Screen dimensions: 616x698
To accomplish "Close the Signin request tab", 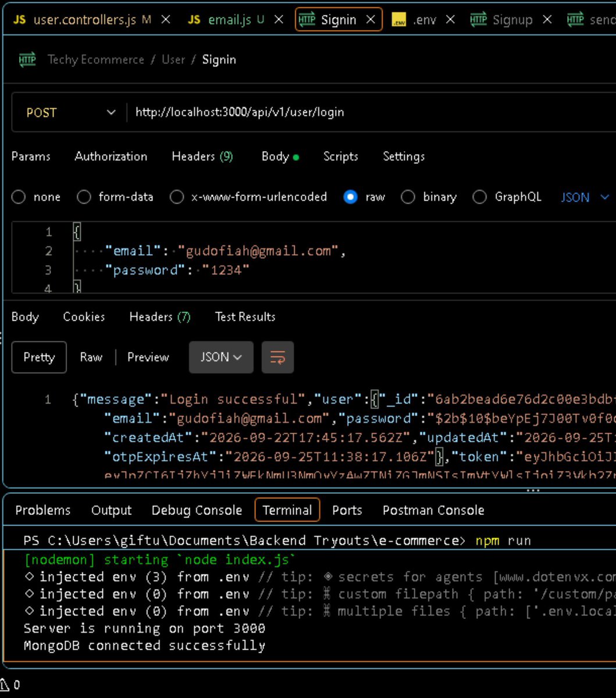I will [371, 20].
